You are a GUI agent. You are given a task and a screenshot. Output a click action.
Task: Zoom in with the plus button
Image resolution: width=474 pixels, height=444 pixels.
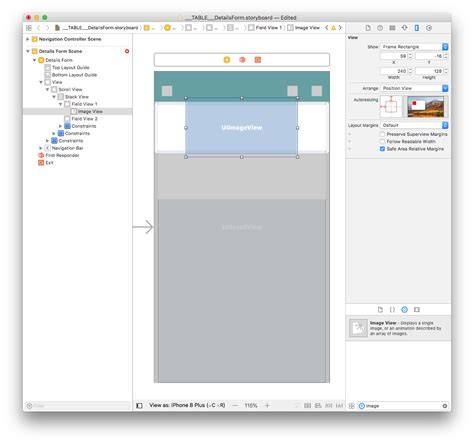pyautogui.click(x=267, y=405)
